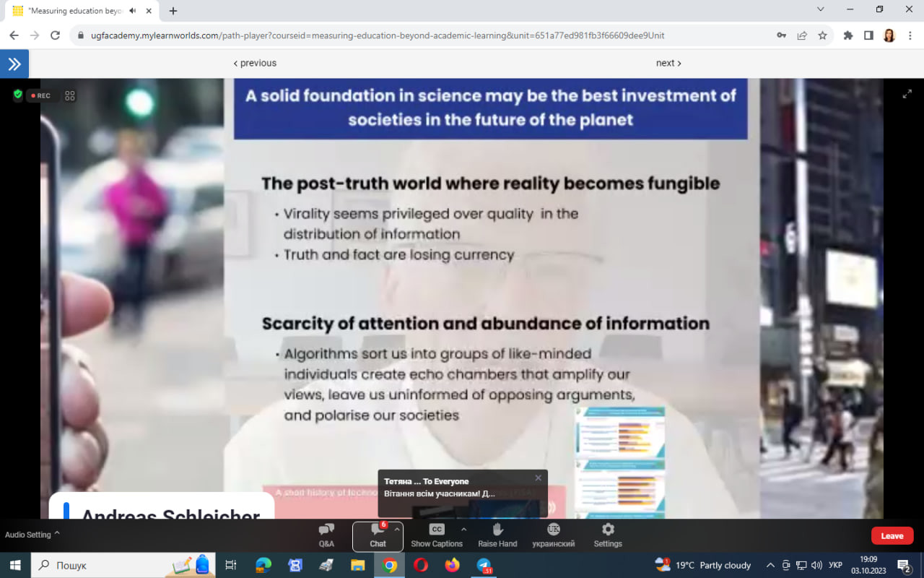The width and height of the screenshot is (924, 578).
Task: Open the Chrome three-dot menu
Action: coord(910,35)
